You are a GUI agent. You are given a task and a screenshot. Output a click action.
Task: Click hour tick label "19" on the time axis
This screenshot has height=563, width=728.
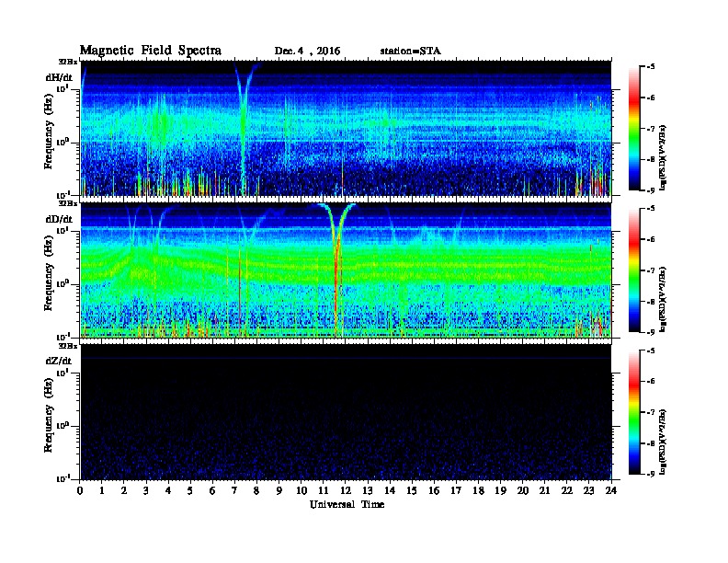click(x=500, y=490)
